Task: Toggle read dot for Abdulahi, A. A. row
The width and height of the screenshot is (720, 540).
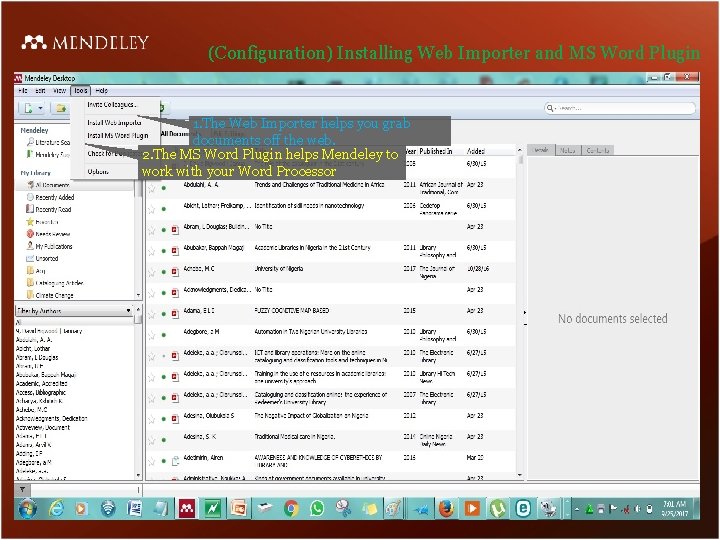Action: pos(164,188)
